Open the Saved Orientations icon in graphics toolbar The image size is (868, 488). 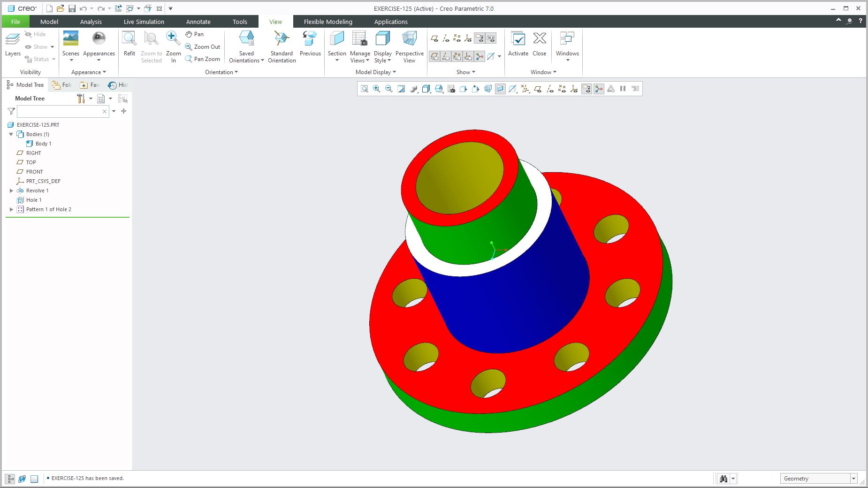[439, 89]
